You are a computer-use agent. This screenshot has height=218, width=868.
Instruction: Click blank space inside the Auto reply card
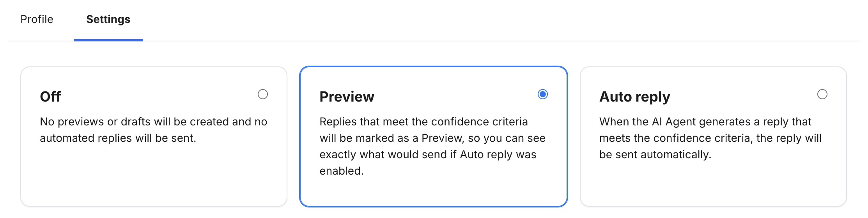pyautogui.click(x=713, y=184)
